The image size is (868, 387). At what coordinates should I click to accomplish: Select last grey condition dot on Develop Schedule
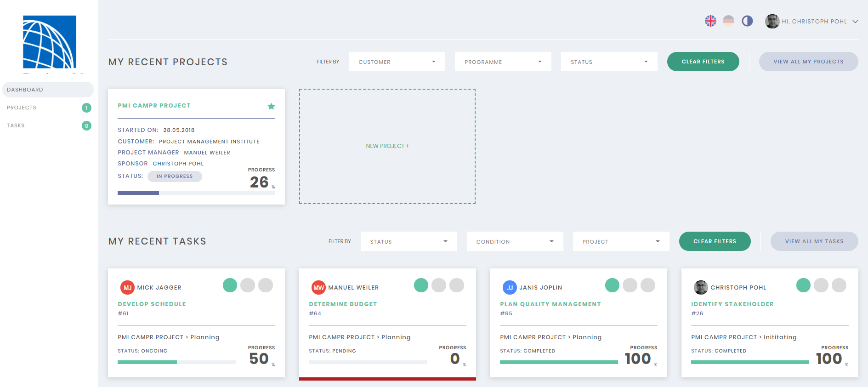266,285
